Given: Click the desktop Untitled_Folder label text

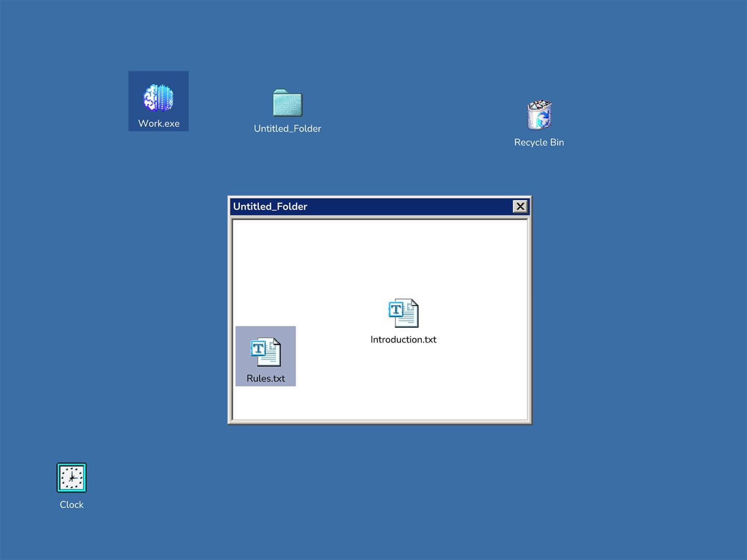Looking at the screenshot, I should 287,129.
